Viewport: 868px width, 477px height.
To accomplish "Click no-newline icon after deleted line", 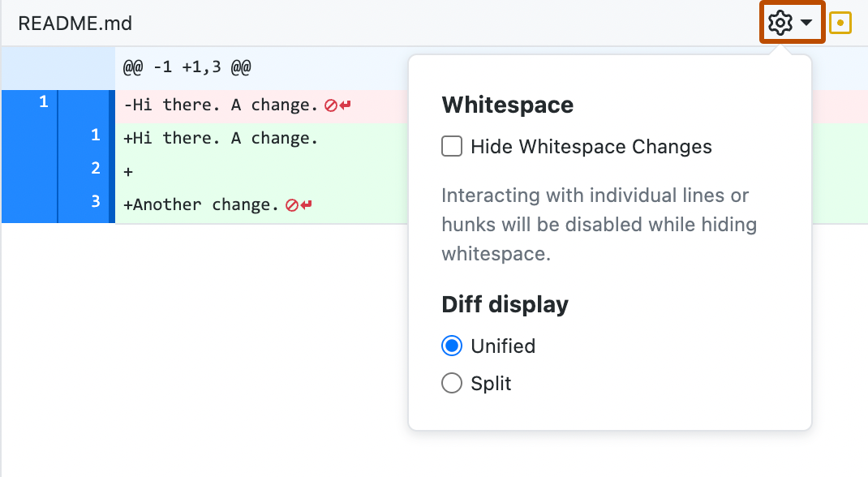I will pyautogui.click(x=337, y=105).
